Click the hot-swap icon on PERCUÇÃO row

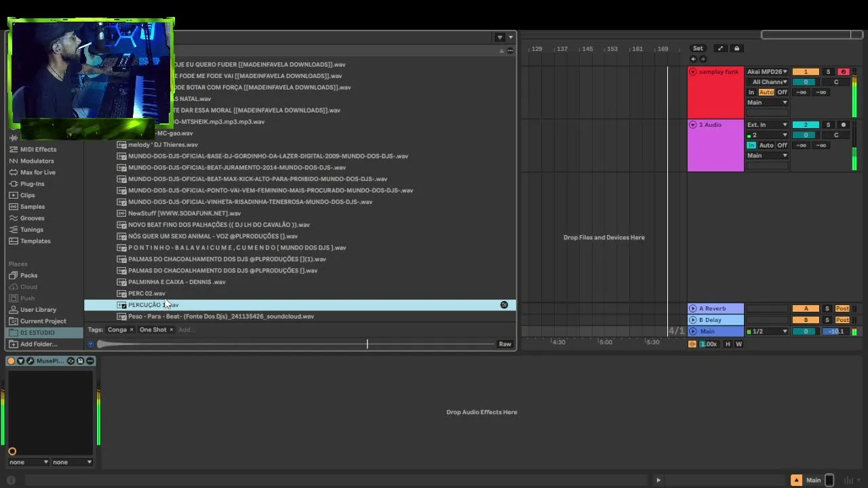pyautogui.click(x=504, y=305)
